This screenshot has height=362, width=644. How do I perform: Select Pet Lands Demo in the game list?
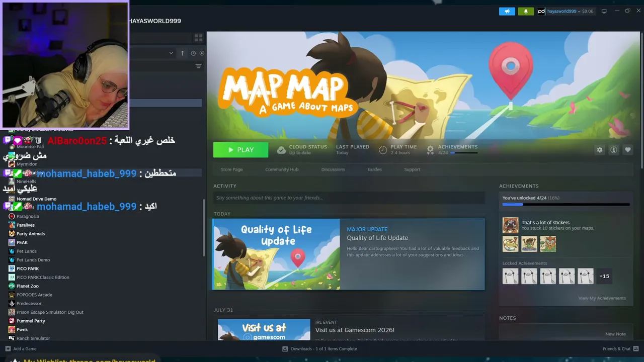pyautogui.click(x=33, y=260)
